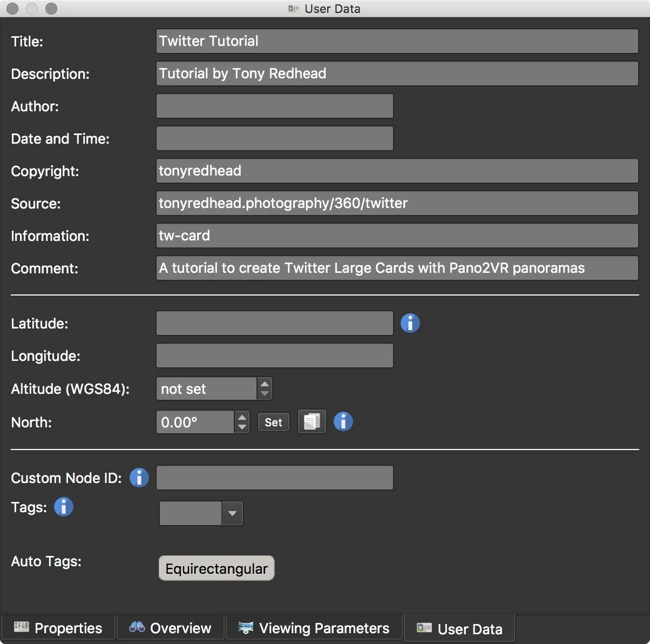
Task: Switch to the Properties tab
Action: [58, 628]
